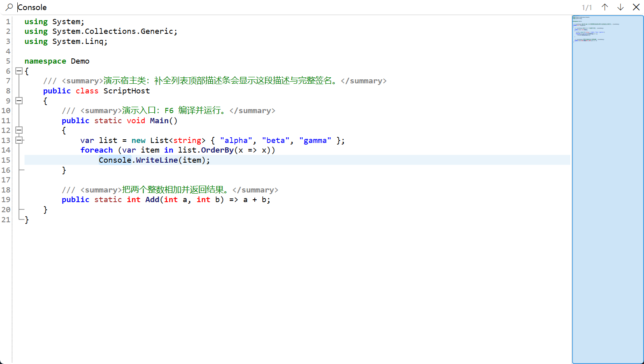Click the 1/1 match counter

pyautogui.click(x=587, y=7)
